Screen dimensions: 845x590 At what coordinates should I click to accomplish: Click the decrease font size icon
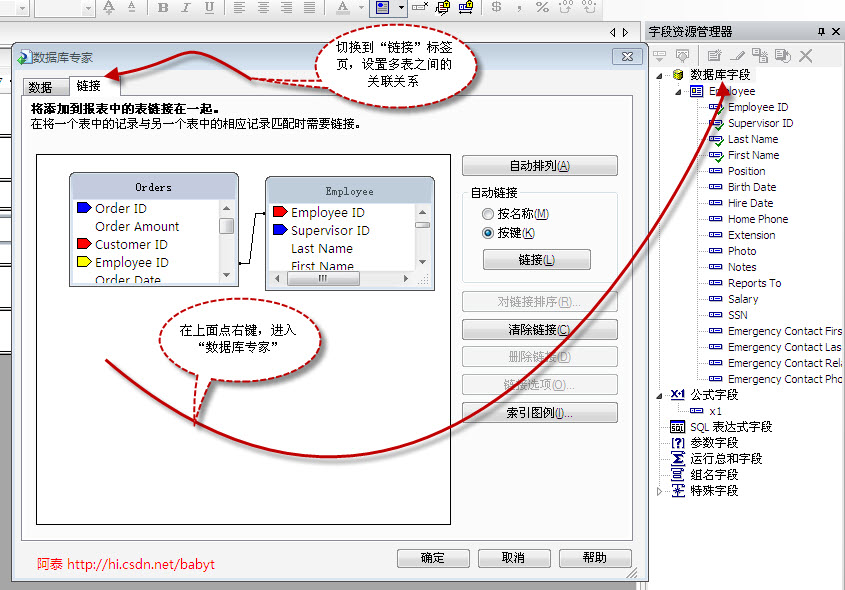pos(131,7)
